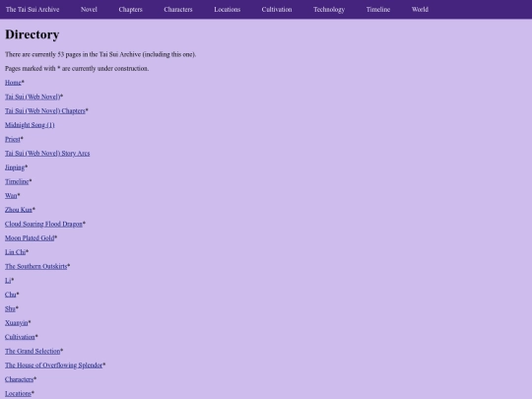Open Locations in the top navigation bar
532x399 pixels.
tap(228, 10)
